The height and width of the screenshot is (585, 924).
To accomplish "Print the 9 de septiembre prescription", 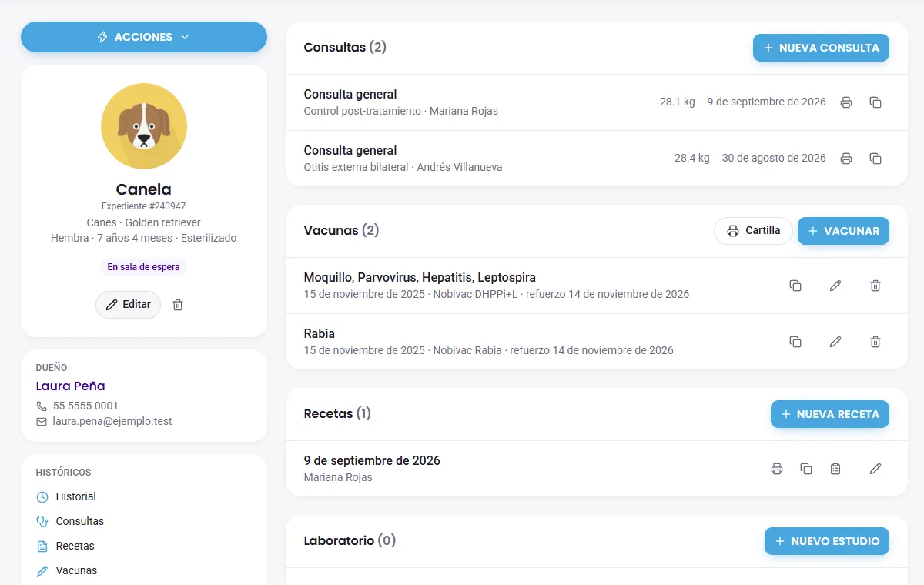I will pos(777,469).
